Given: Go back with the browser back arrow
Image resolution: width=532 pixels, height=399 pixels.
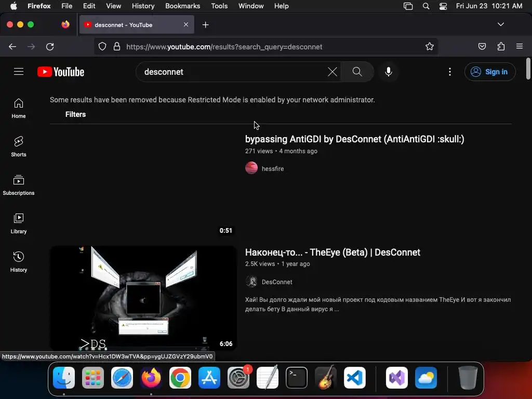Looking at the screenshot, I should [x=12, y=46].
